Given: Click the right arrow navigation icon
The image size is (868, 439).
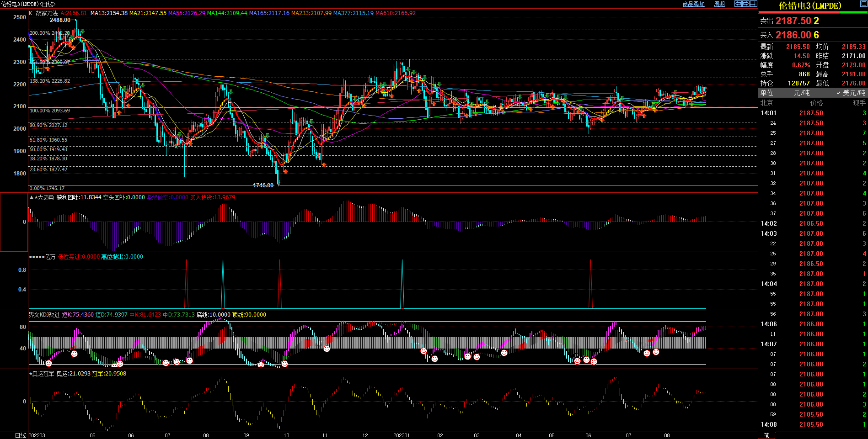Looking at the screenshot, I should pyautogui.click(x=745, y=4).
